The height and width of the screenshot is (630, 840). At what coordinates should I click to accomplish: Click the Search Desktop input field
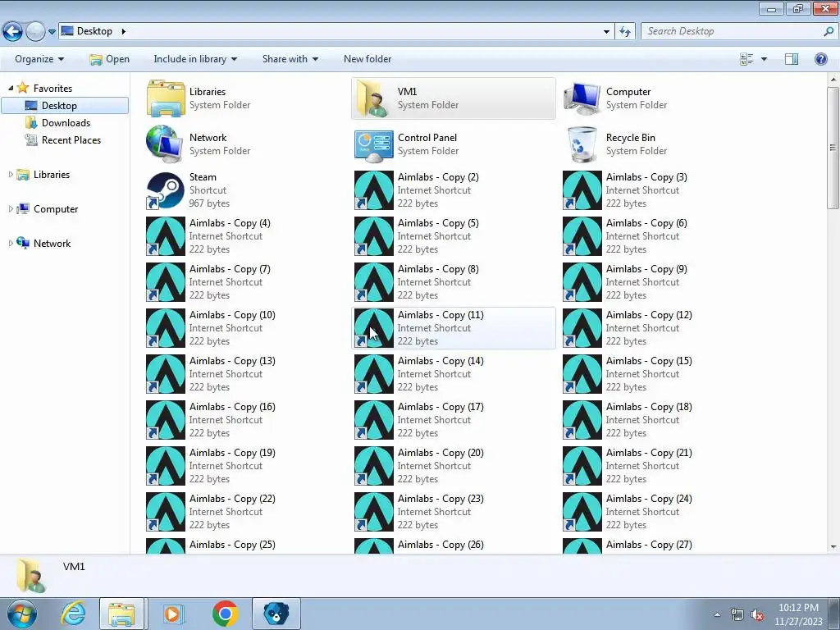pos(733,31)
